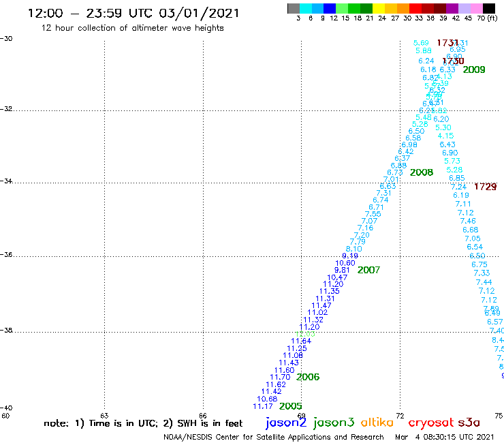
Task: Click the wave height value 6.57
Action: (x=494, y=322)
